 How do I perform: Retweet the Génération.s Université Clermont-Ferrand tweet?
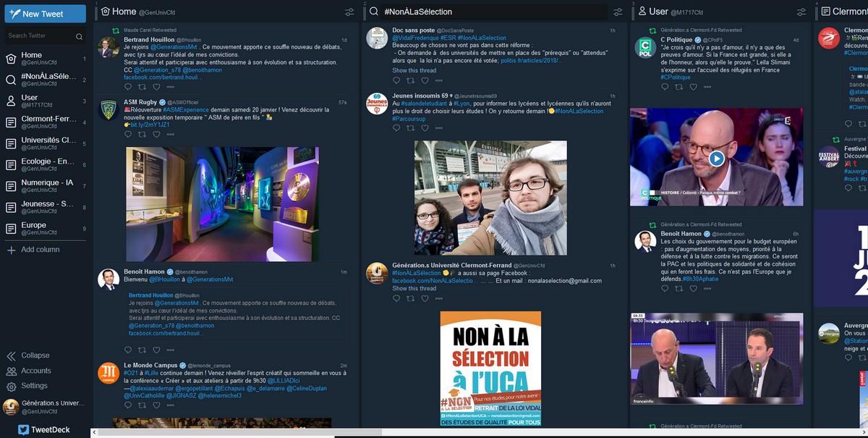pyautogui.click(x=411, y=298)
